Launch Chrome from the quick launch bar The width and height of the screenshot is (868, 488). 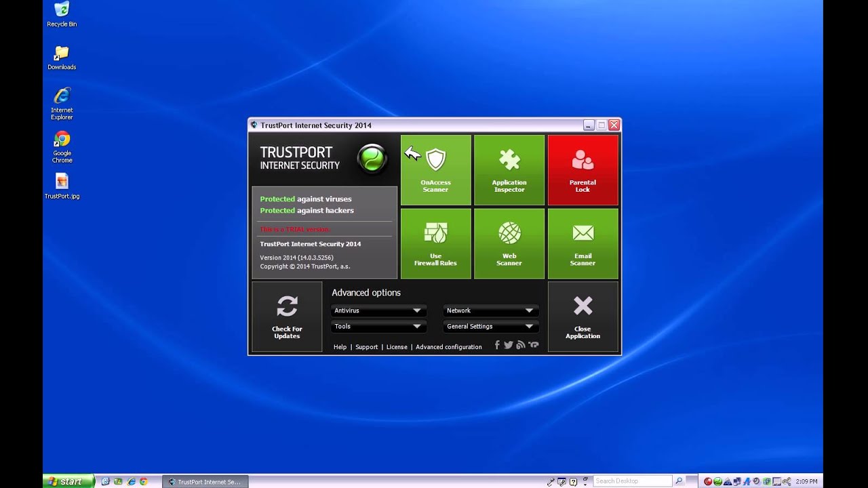tap(143, 482)
